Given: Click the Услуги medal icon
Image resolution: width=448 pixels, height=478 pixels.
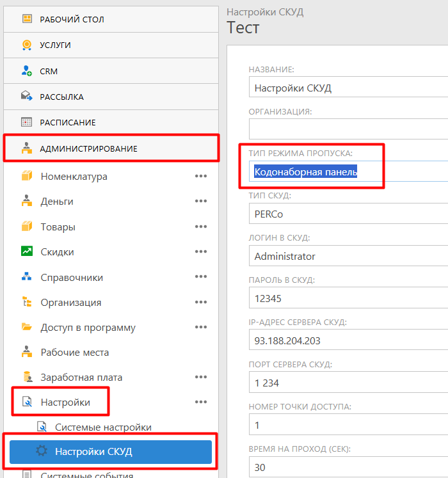Looking at the screenshot, I should click(x=27, y=45).
